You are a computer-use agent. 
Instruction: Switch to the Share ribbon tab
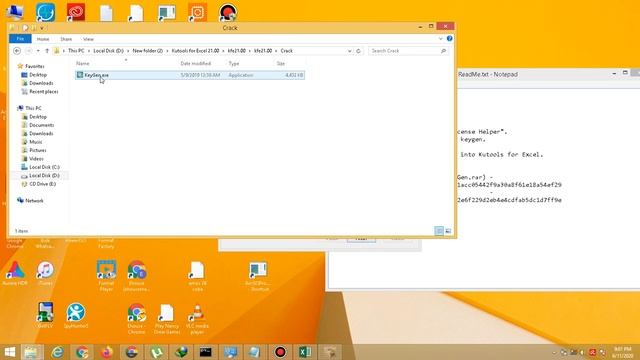[x=66, y=39]
